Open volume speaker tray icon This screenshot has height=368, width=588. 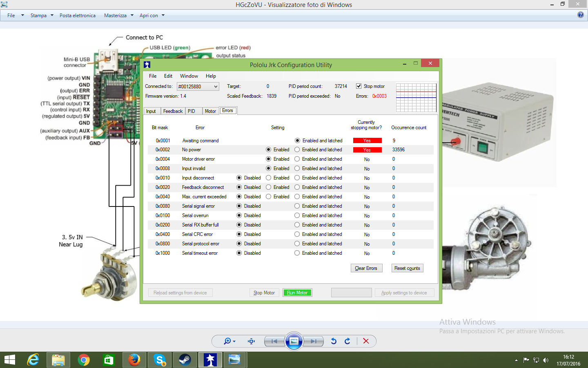[x=546, y=360]
